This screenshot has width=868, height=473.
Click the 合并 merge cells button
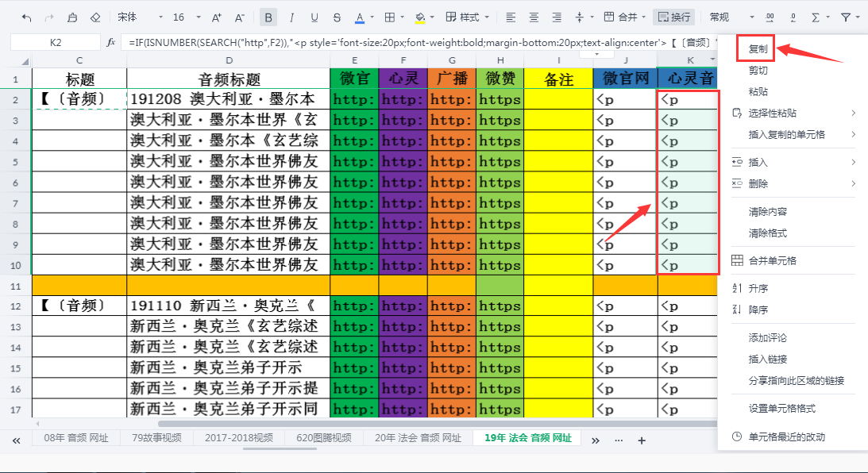[x=620, y=17]
